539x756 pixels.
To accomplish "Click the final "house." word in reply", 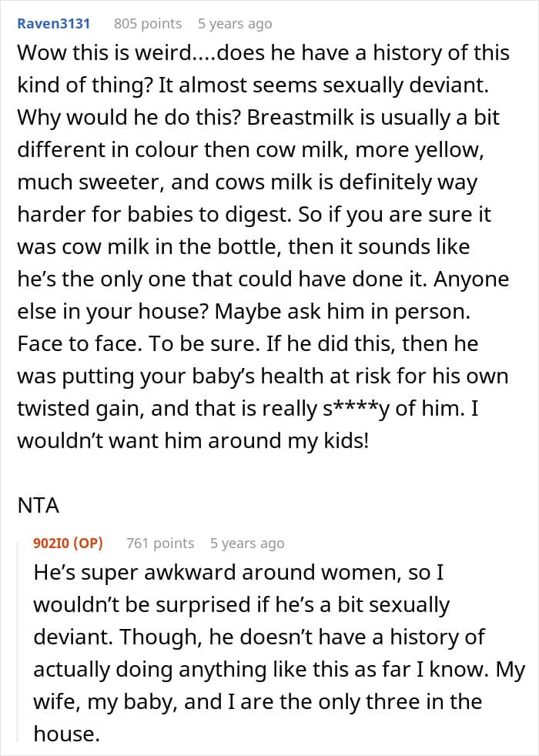I will pos(67,734).
